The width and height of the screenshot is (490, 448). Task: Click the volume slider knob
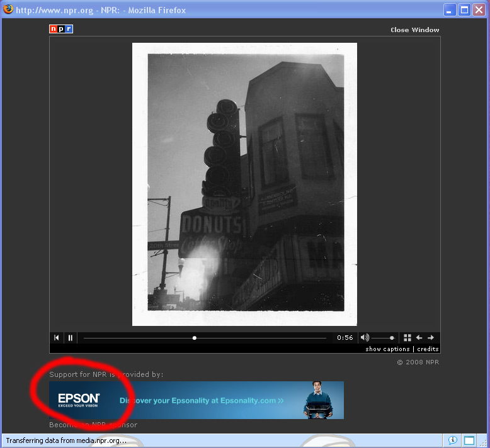[x=392, y=338]
